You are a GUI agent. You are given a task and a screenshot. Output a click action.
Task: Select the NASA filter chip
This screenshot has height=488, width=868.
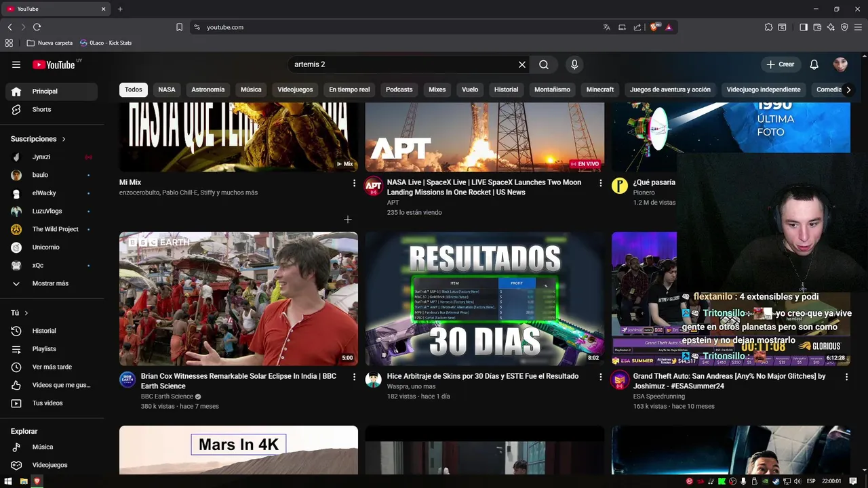coord(167,89)
